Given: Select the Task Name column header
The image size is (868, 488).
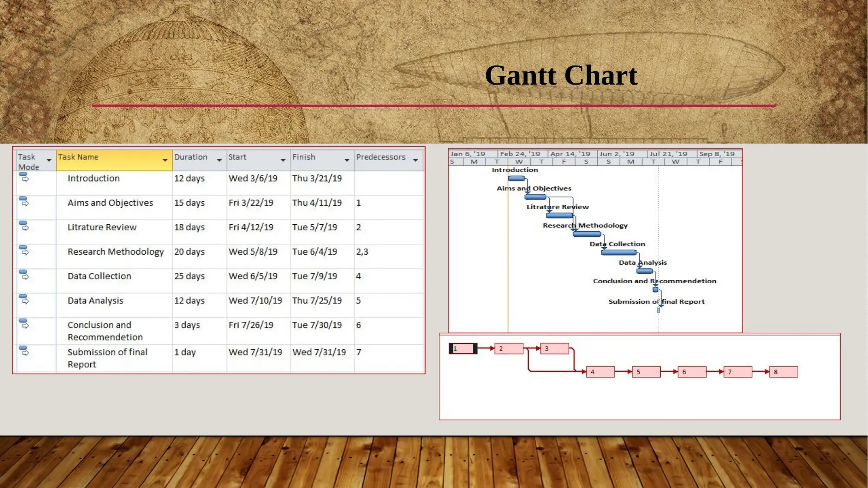Looking at the screenshot, I should point(114,160).
